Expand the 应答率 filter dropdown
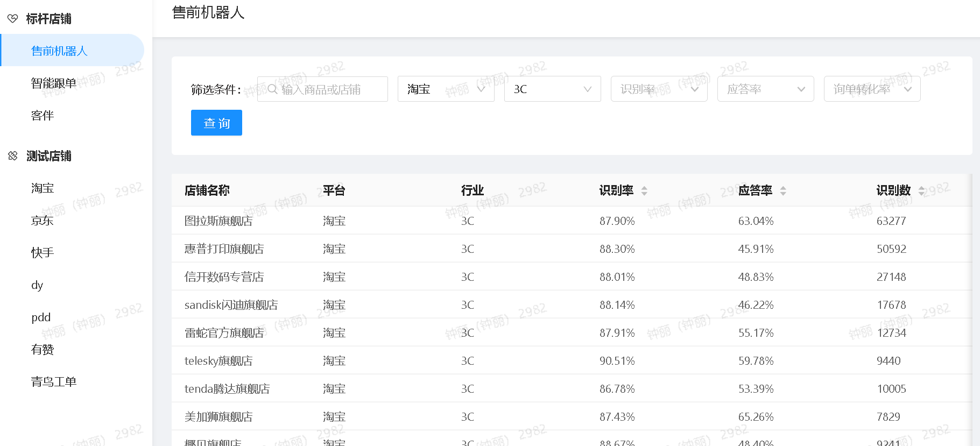980x446 pixels. 766,89
